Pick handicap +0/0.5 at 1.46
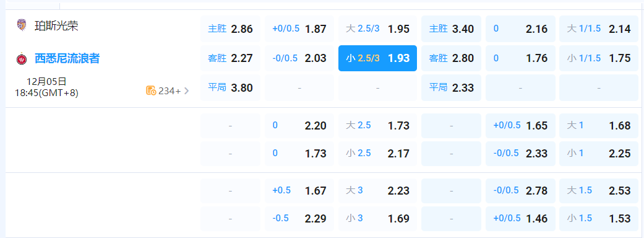644x238 pixels. (520, 219)
